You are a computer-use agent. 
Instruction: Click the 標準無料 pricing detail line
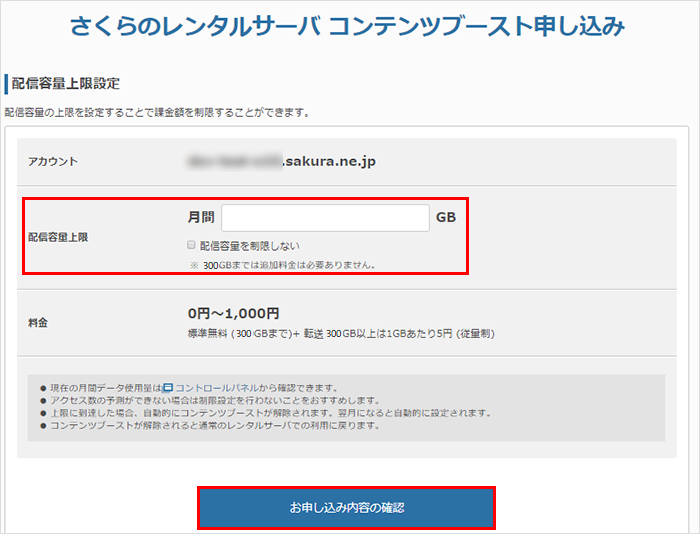tap(340, 333)
